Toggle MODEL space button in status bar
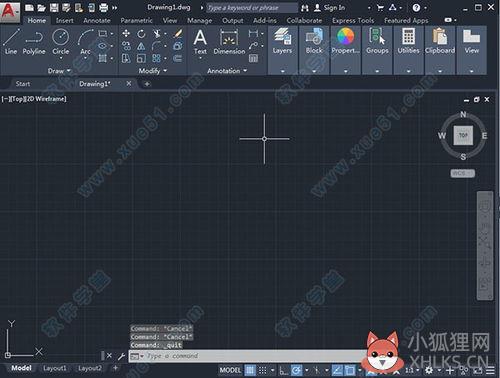 coord(230,370)
